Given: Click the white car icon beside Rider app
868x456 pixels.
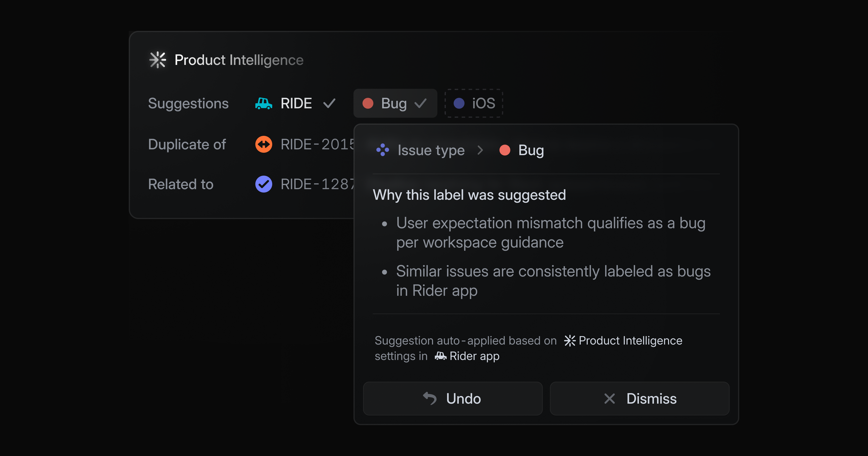Looking at the screenshot, I should click(441, 356).
